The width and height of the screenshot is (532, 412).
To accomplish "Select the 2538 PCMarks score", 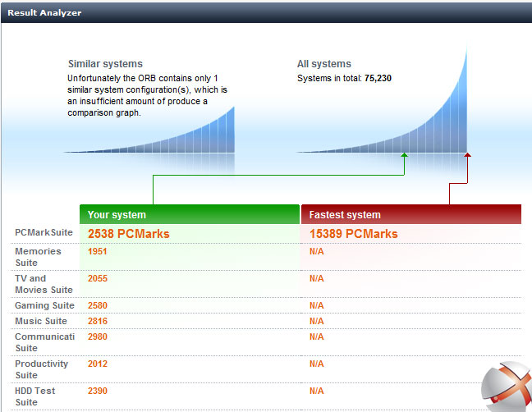I will (x=129, y=234).
